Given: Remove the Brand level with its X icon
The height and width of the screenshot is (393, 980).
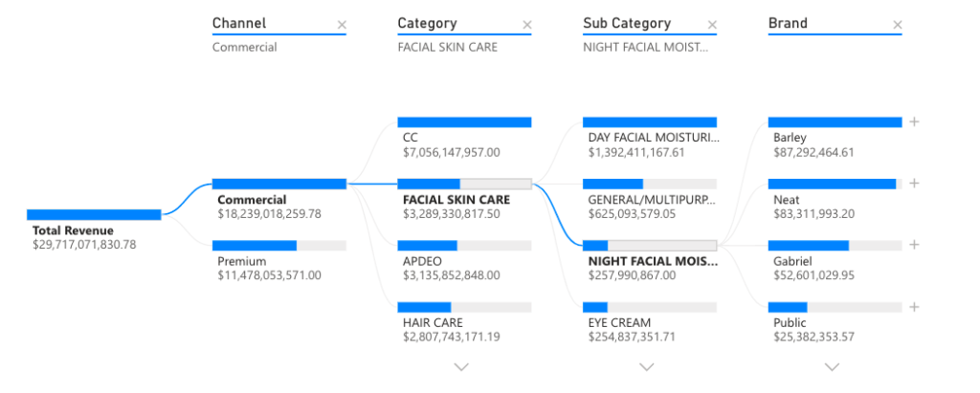Looking at the screenshot, I should click(x=898, y=25).
